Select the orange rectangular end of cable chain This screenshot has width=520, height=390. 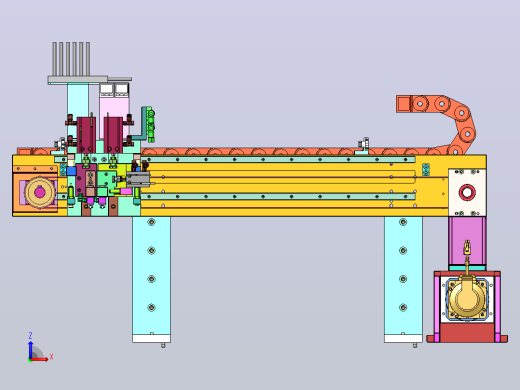coord(403,104)
